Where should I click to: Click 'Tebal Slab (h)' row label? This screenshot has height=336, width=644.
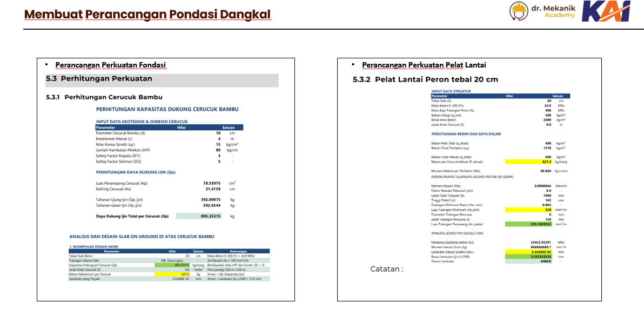441,100
